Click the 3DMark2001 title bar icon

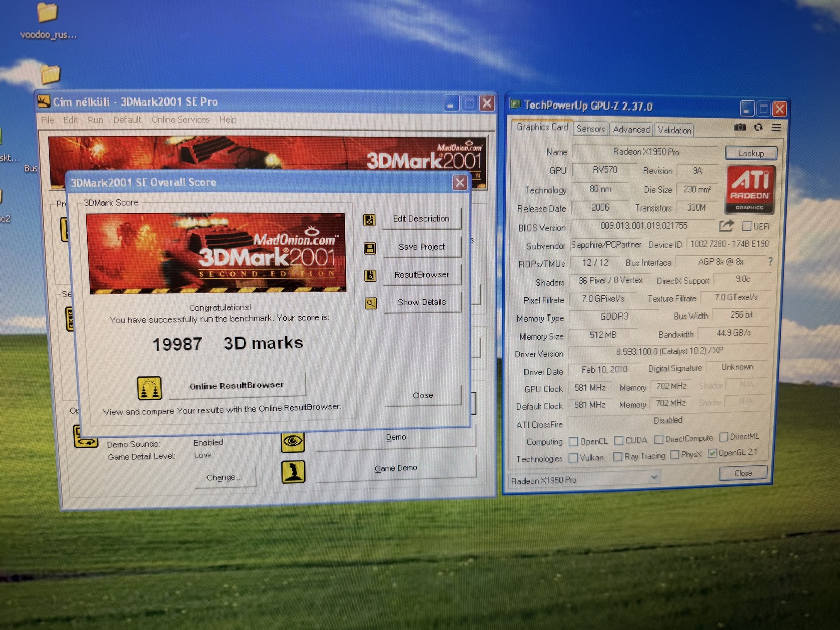pos(44,101)
